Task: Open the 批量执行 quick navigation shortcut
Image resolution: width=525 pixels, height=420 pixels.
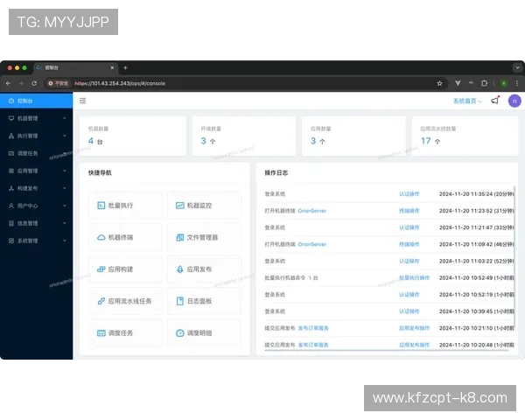Action: (x=125, y=206)
